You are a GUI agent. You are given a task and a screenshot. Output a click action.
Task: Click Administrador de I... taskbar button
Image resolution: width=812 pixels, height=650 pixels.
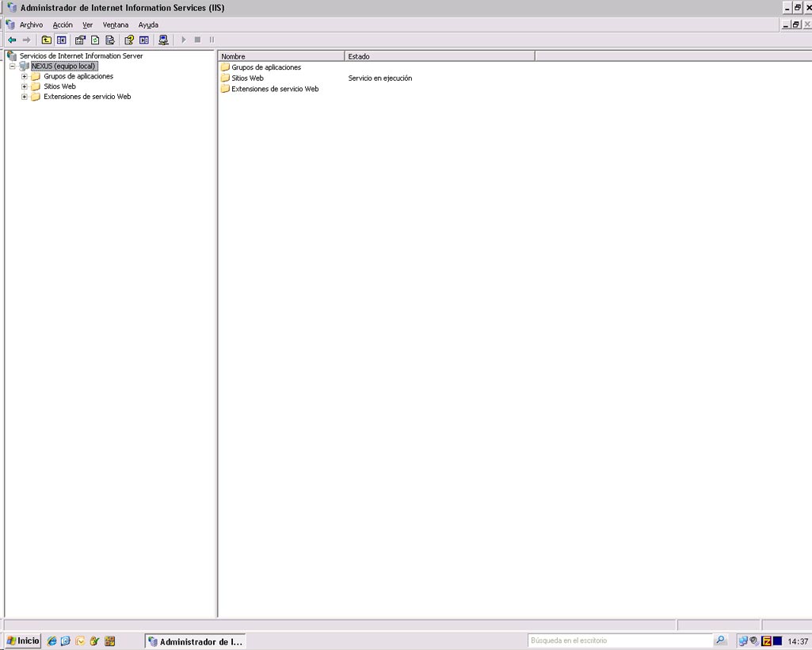pyautogui.click(x=195, y=641)
